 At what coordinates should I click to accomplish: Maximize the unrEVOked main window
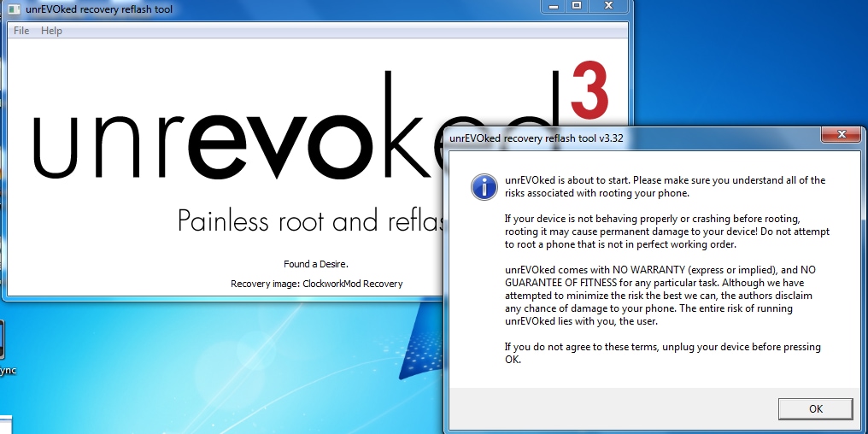577,5
